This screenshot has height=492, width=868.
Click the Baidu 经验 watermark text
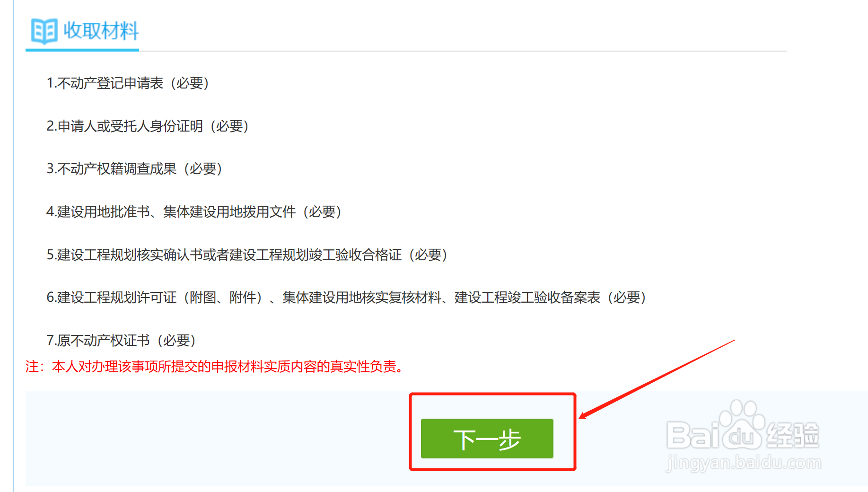(x=793, y=435)
